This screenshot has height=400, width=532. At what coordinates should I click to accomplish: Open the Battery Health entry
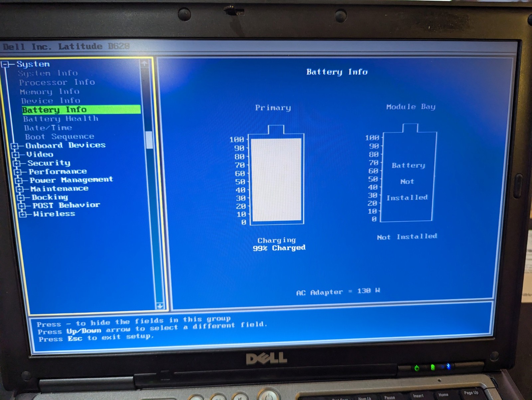(x=61, y=119)
